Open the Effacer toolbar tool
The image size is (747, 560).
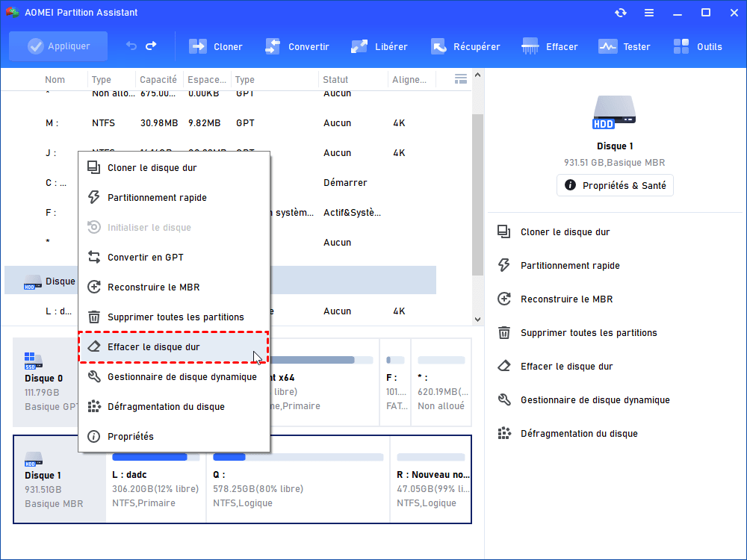pyautogui.click(x=549, y=46)
